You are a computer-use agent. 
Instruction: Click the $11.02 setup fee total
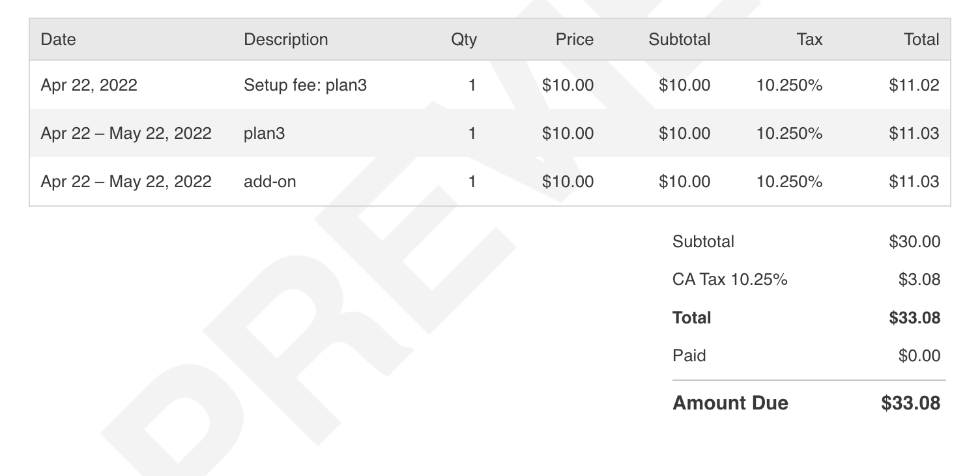click(x=914, y=85)
